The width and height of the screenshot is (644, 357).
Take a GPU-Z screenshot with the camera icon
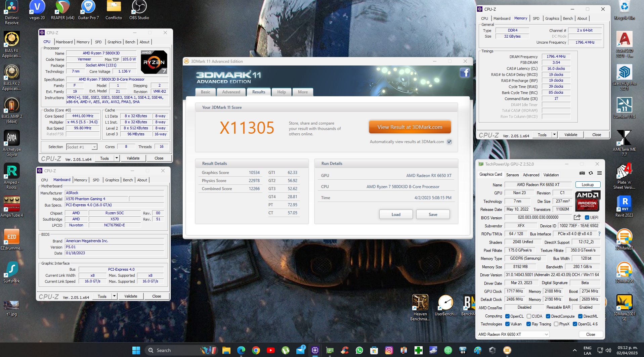pos(582,173)
